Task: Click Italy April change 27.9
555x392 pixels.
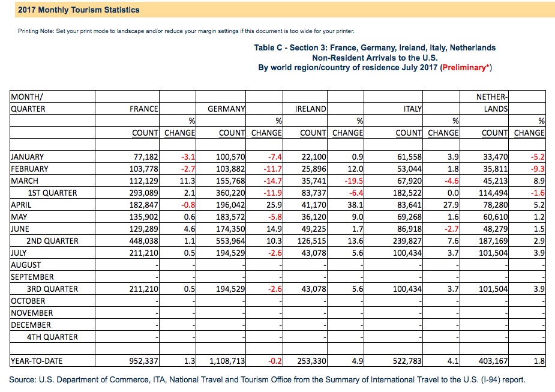Action: point(451,205)
